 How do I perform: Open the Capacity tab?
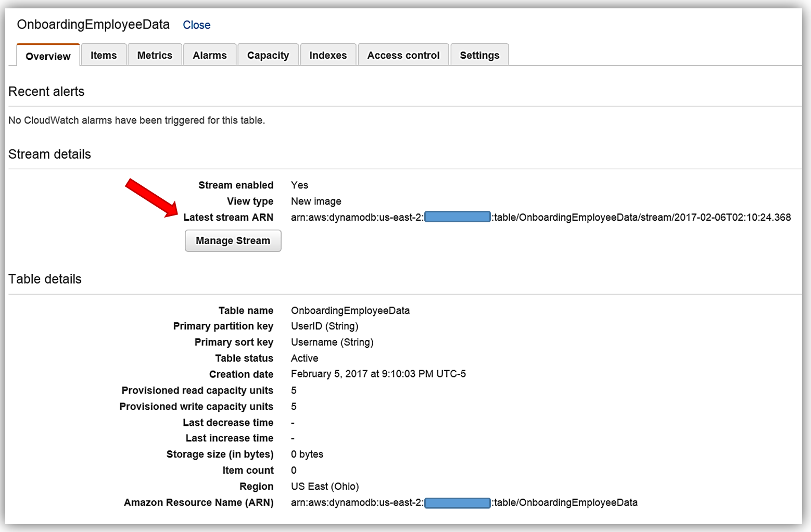coord(268,55)
